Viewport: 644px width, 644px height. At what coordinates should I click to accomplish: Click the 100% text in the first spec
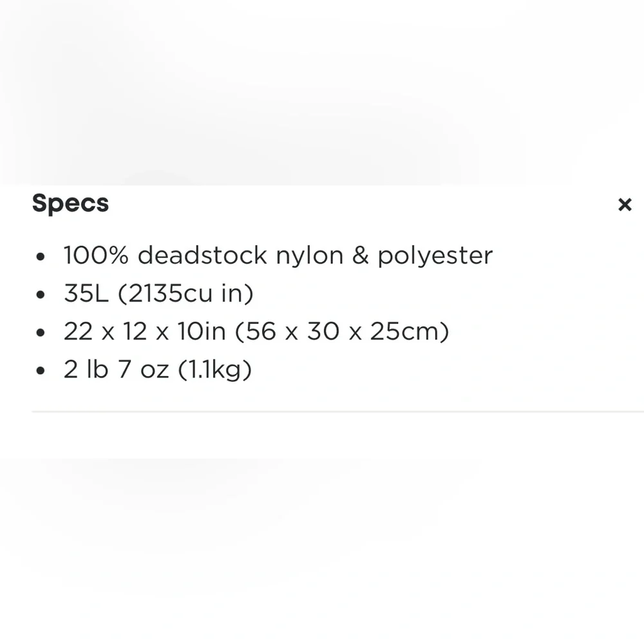coord(96,256)
